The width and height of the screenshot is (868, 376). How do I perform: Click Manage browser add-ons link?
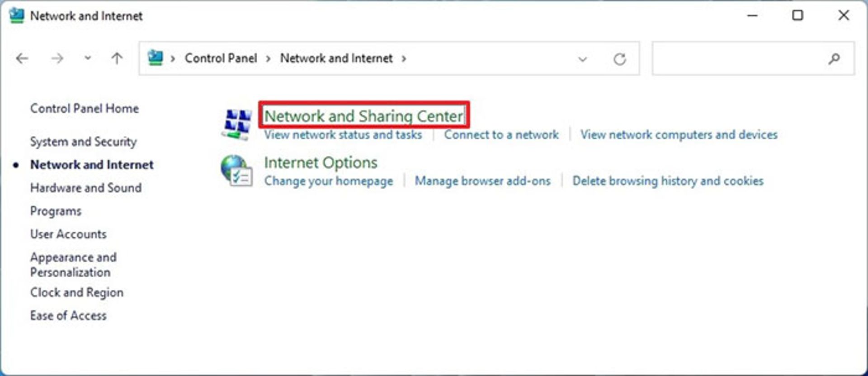tap(482, 181)
